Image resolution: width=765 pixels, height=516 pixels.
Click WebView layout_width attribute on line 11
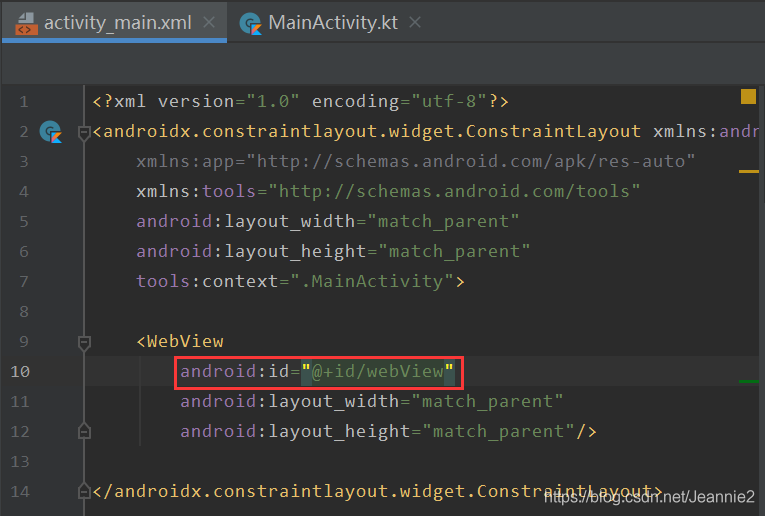372,401
